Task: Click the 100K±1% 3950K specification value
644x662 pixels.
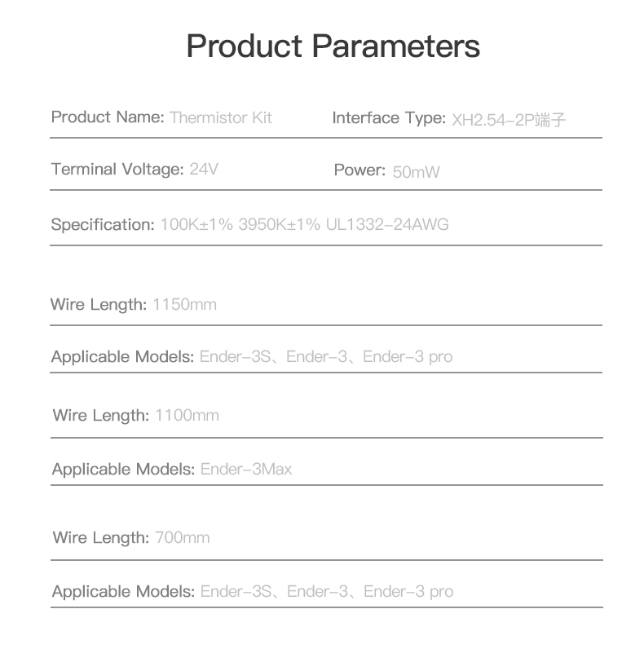Action: (304, 224)
